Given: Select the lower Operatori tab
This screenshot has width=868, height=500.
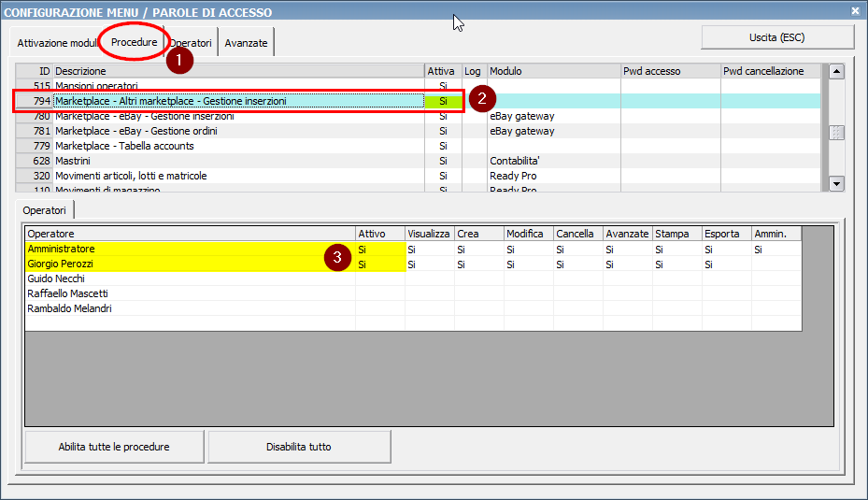Looking at the screenshot, I should point(45,210).
